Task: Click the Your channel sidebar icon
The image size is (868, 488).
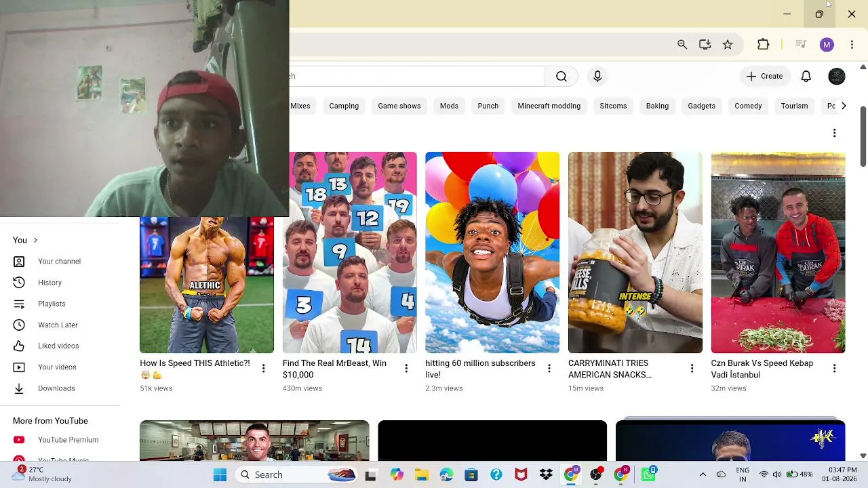Action: pyautogui.click(x=19, y=262)
